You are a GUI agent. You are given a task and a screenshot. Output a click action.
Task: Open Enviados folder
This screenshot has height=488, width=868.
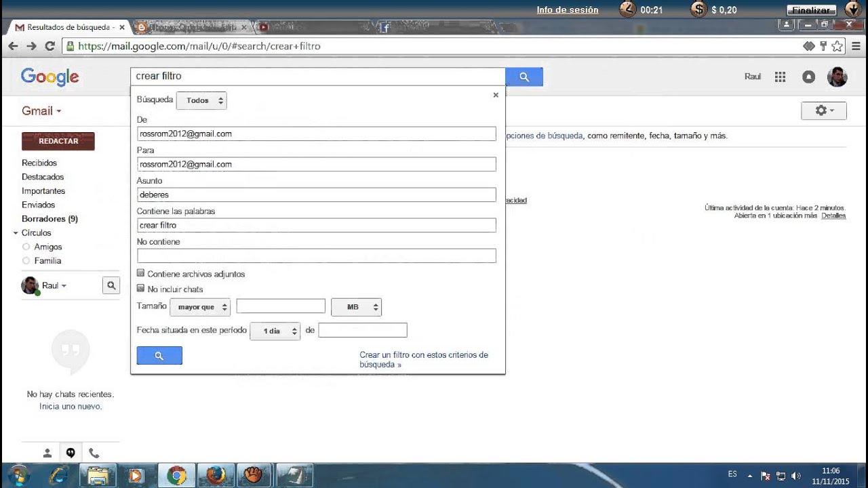pyautogui.click(x=39, y=205)
